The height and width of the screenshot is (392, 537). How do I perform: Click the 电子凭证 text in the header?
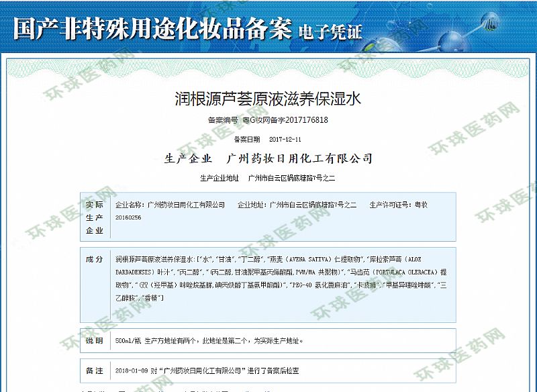point(330,31)
